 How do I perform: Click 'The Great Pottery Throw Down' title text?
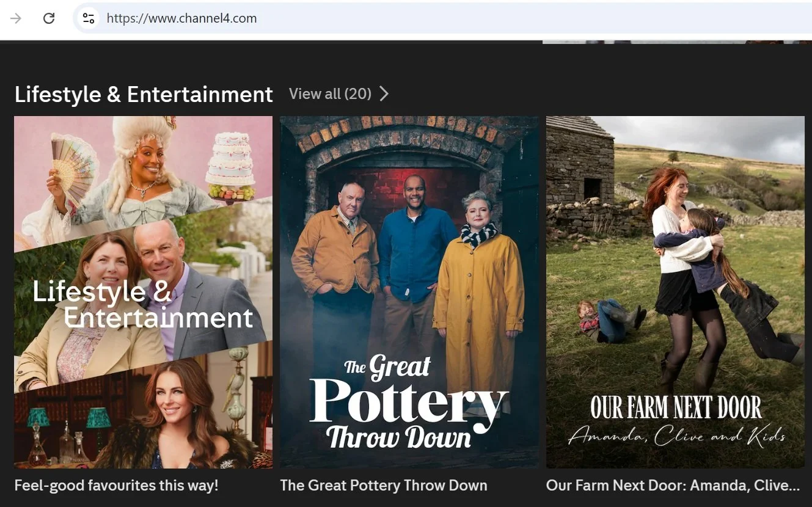(x=384, y=486)
